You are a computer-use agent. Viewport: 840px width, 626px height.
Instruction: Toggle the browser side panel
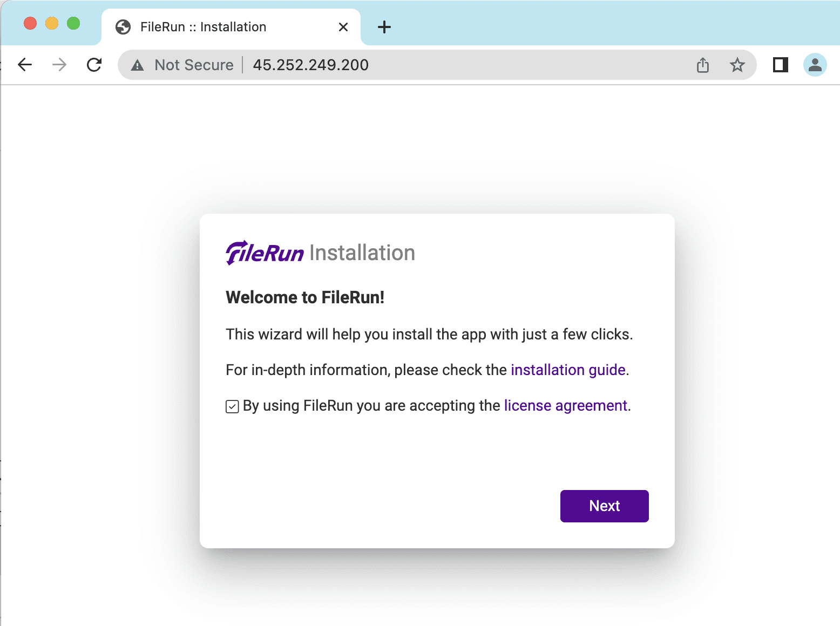[x=780, y=65]
